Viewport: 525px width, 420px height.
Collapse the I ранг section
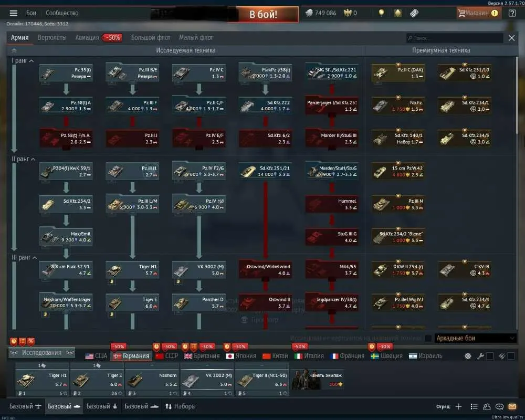pyautogui.click(x=23, y=60)
